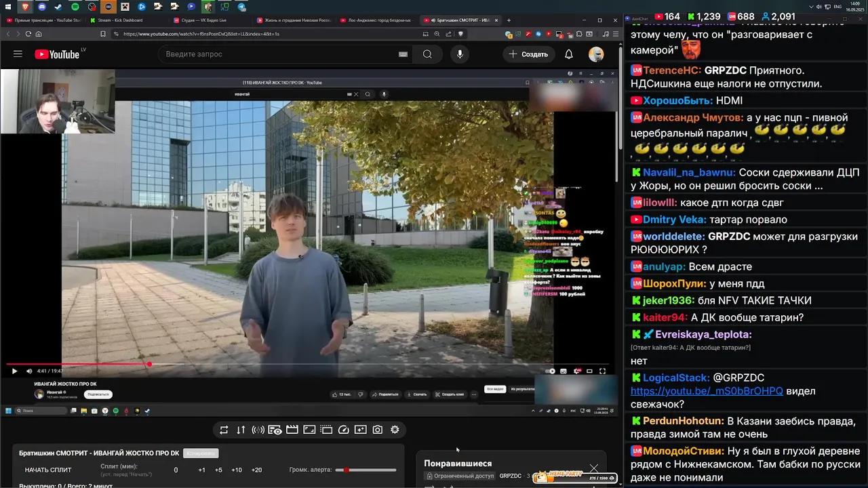Viewport: 868px width, 488px height.
Task: Click the dashed window icon in toolbar
Action: [326, 430]
